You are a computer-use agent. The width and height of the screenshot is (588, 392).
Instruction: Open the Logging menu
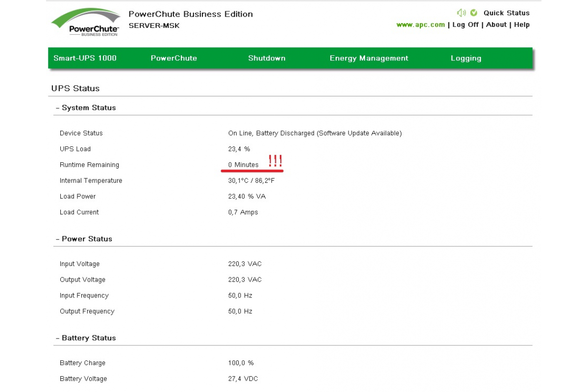point(466,58)
